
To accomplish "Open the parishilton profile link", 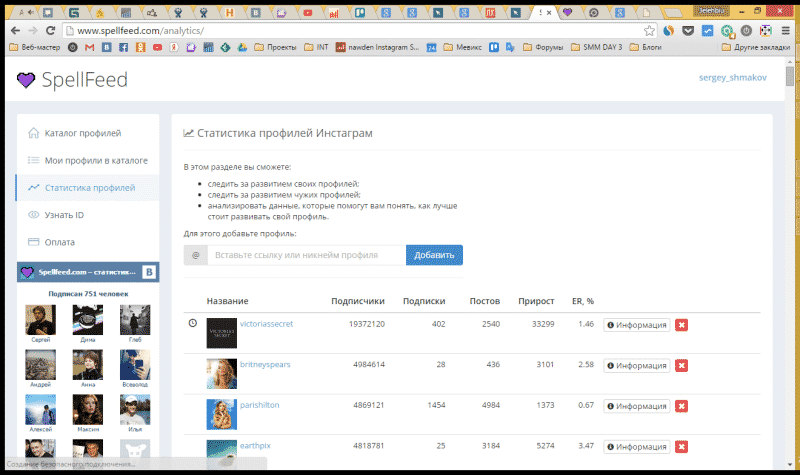I will (260, 405).
